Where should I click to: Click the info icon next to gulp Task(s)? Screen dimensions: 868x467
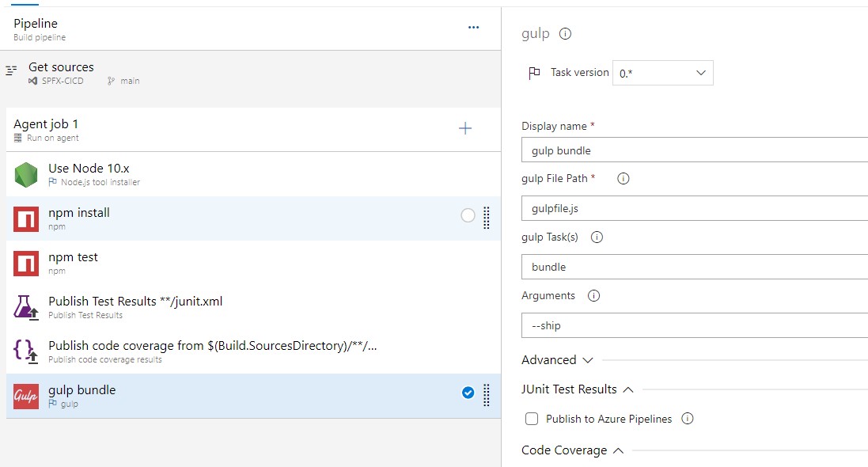pos(597,237)
